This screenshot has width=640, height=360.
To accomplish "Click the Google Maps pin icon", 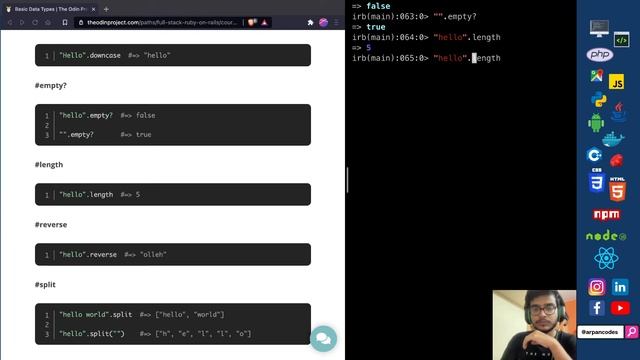I will (x=596, y=76).
